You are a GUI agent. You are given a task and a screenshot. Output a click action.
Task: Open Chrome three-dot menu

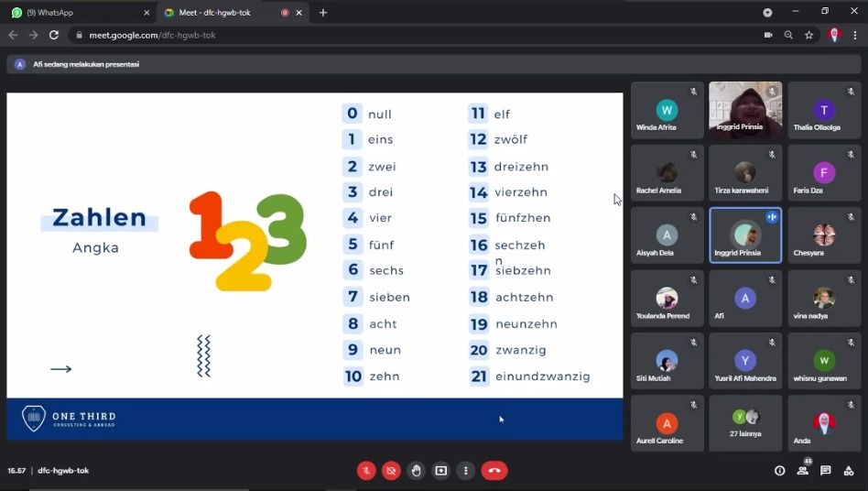coord(855,35)
